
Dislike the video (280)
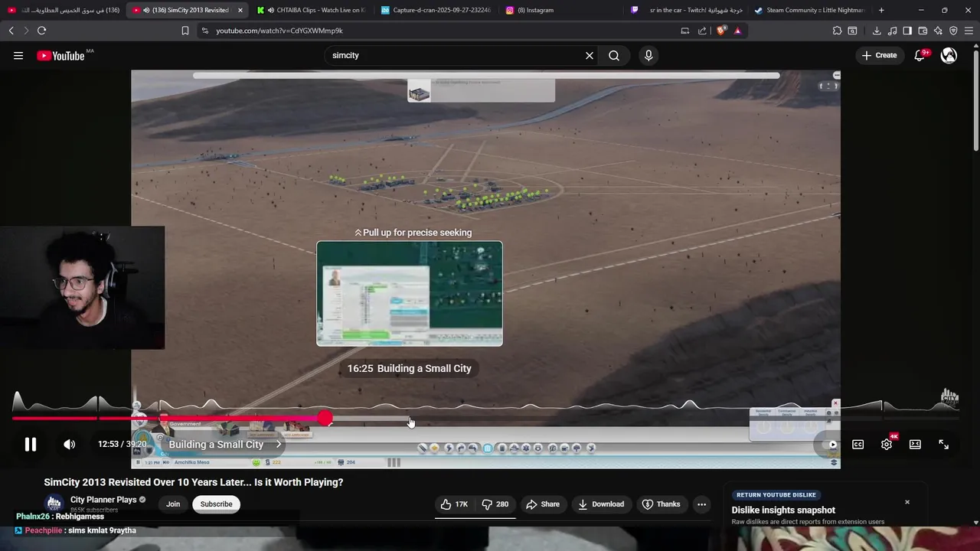coord(495,504)
